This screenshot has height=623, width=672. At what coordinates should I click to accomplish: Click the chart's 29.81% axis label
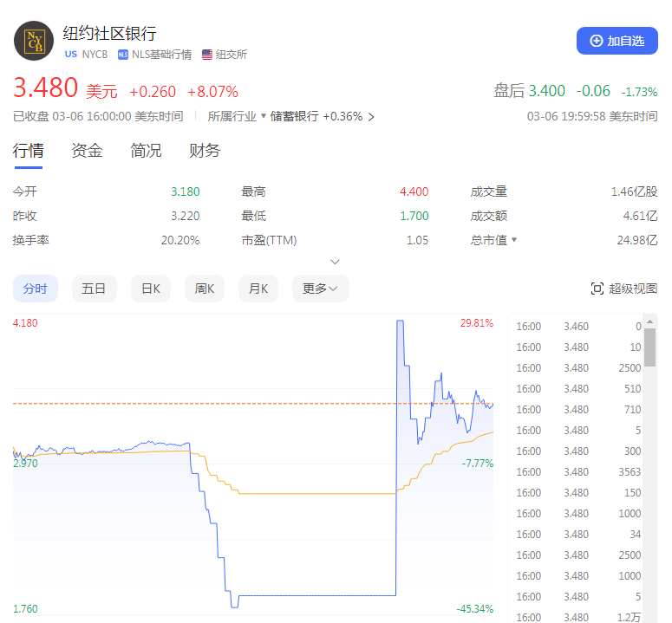(x=477, y=323)
